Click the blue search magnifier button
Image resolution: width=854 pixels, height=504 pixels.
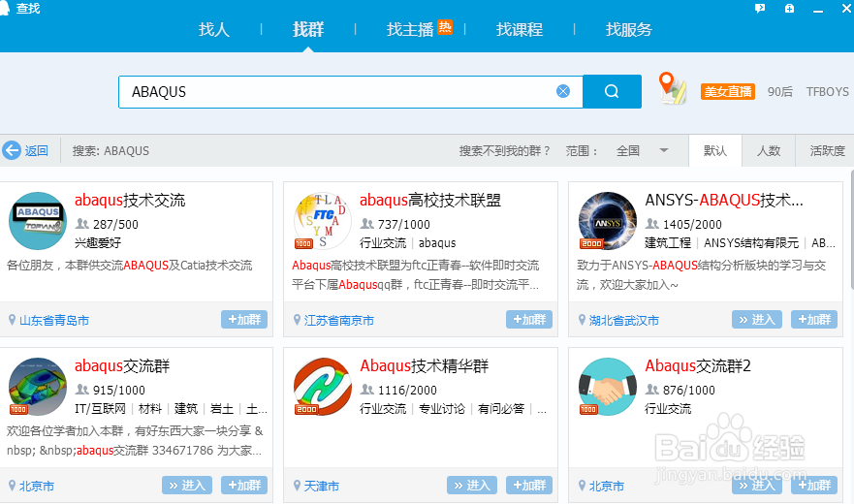point(612,91)
